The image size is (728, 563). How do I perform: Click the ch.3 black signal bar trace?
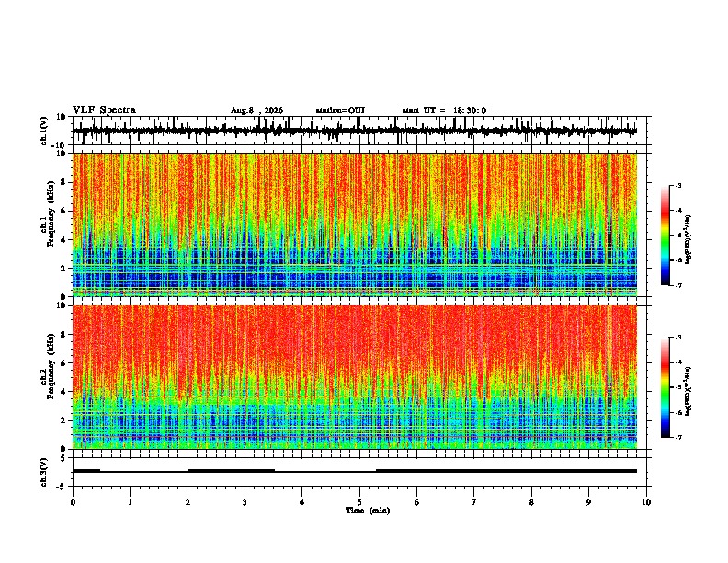point(355,471)
